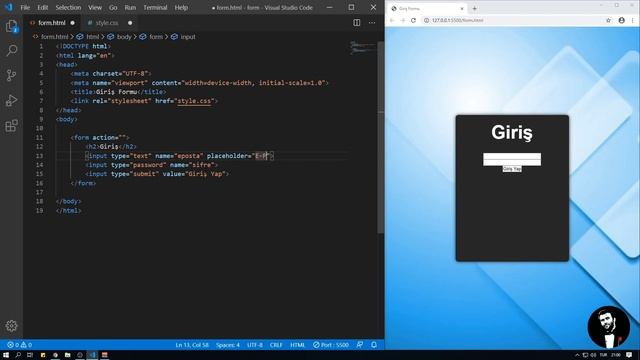
Task: Open the feedback icon in status bar
Action: coord(360,345)
